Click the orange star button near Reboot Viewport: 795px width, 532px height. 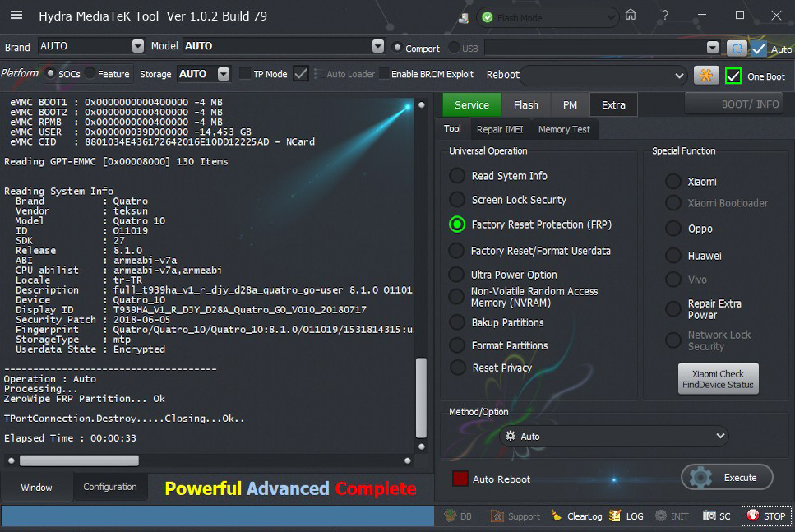[705, 76]
